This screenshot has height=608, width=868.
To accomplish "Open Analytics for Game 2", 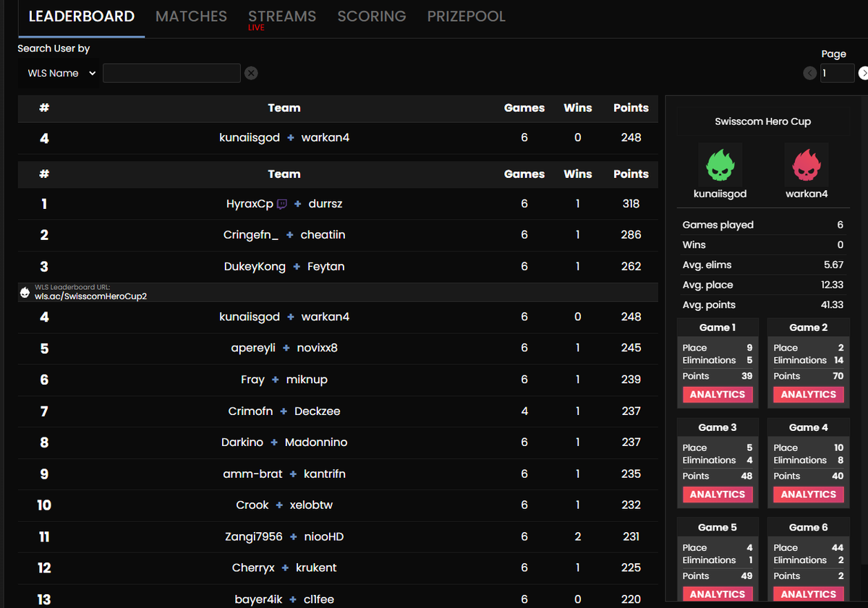I will [x=809, y=395].
